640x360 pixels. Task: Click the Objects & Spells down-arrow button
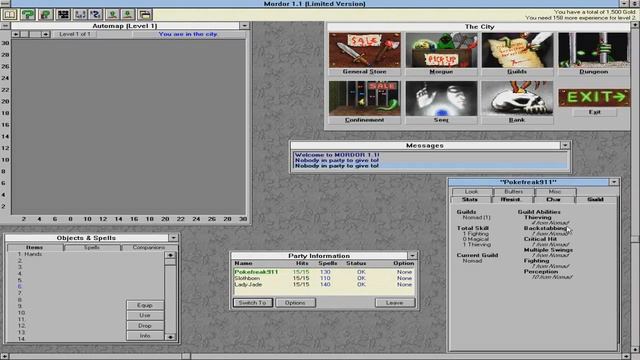click(x=173, y=238)
